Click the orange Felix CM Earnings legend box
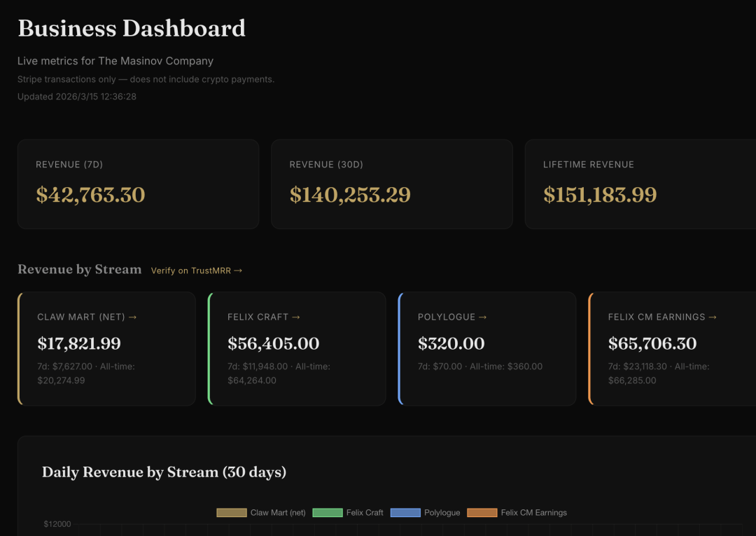 [x=482, y=513]
